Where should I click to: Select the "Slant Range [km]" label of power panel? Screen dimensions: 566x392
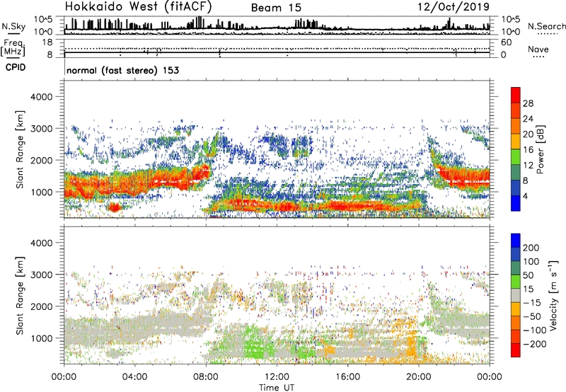point(20,150)
